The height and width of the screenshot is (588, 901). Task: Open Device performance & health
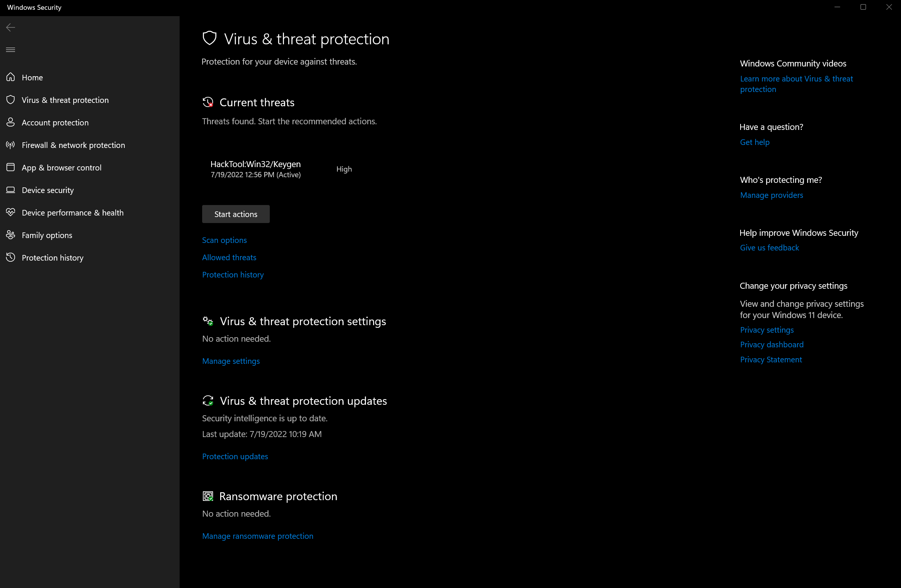[x=90, y=212]
